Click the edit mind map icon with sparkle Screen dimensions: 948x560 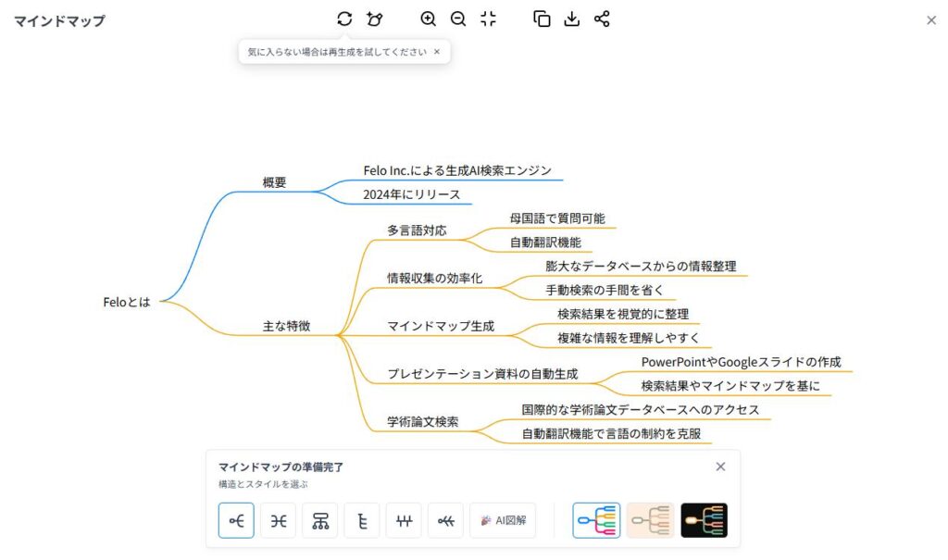pyautogui.click(x=375, y=19)
